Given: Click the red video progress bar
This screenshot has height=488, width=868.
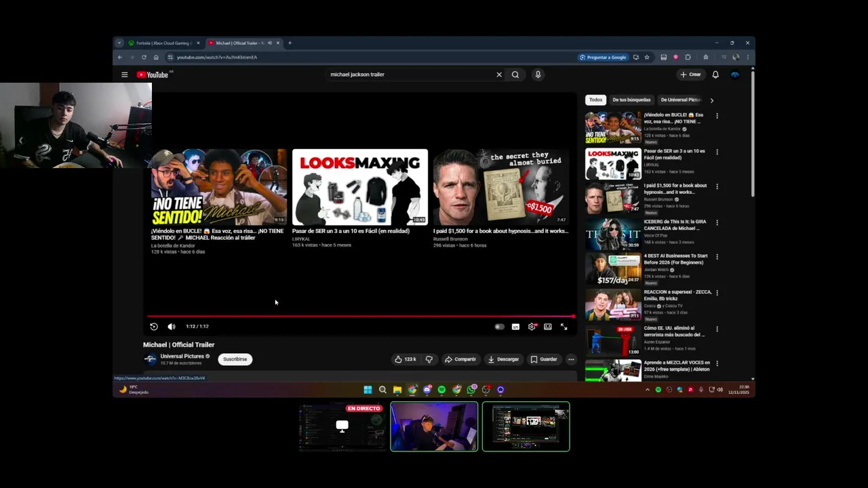Looking at the screenshot, I should (x=361, y=316).
